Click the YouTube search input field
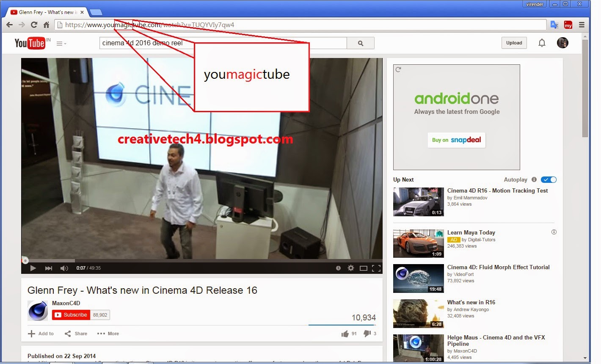Screen dimensions: 601x364 click(223, 43)
